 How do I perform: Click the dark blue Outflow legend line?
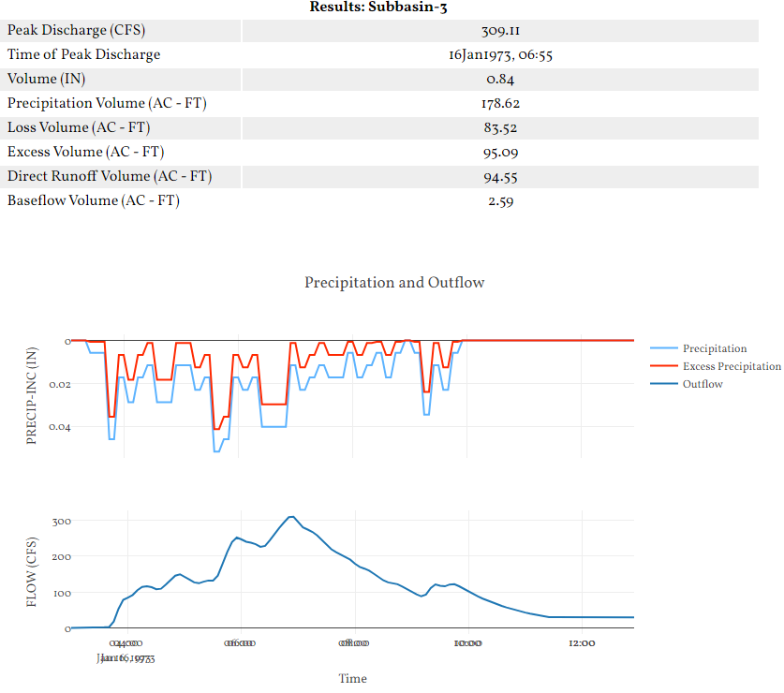click(x=664, y=384)
